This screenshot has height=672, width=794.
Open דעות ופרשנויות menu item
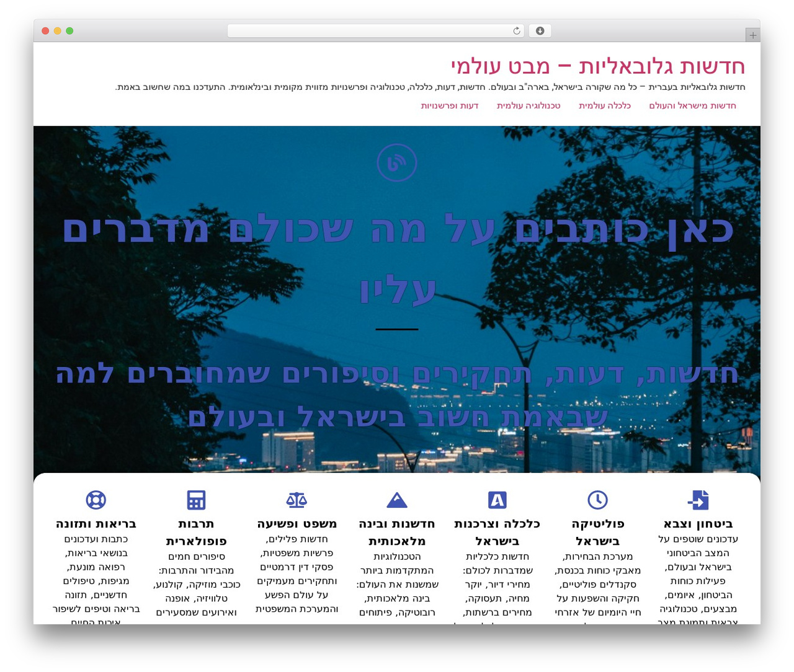tap(450, 106)
